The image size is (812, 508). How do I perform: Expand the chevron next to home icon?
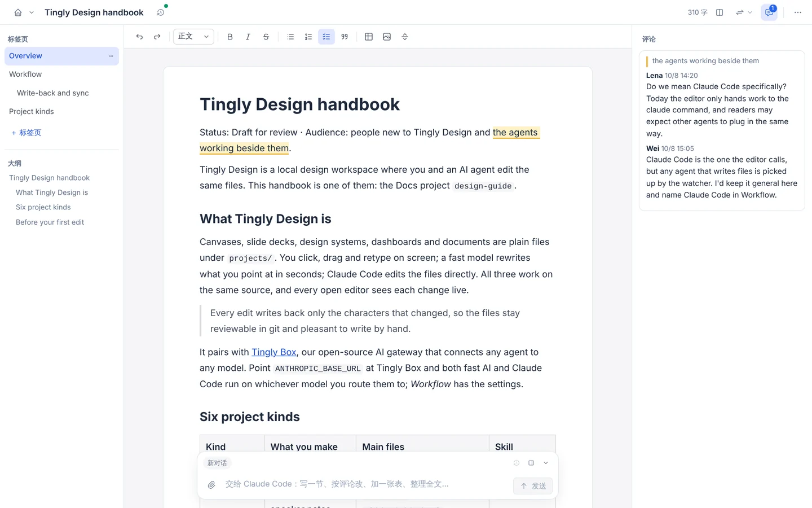pos(32,12)
